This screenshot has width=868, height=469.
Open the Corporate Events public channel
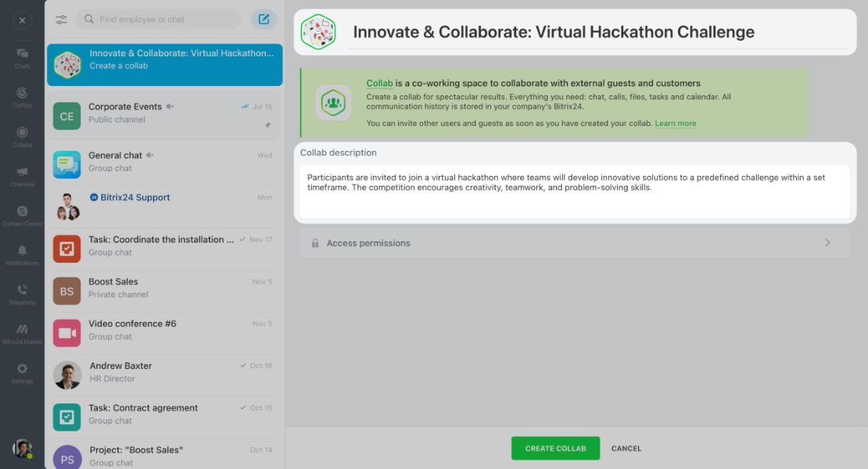(164, 116)
